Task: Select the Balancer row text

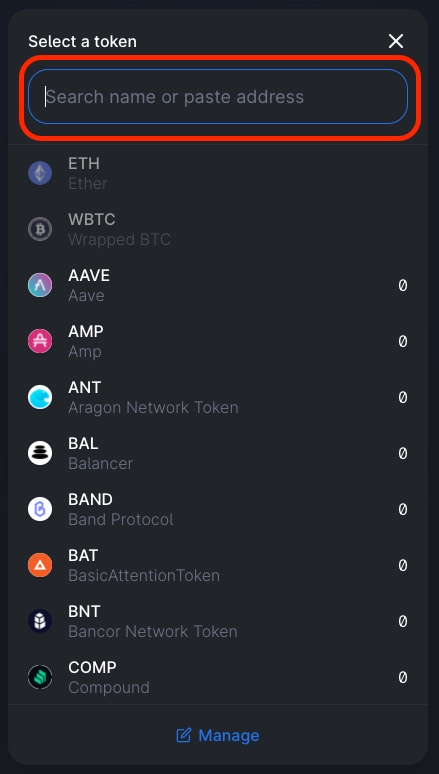Action: (x=101, y=453)
